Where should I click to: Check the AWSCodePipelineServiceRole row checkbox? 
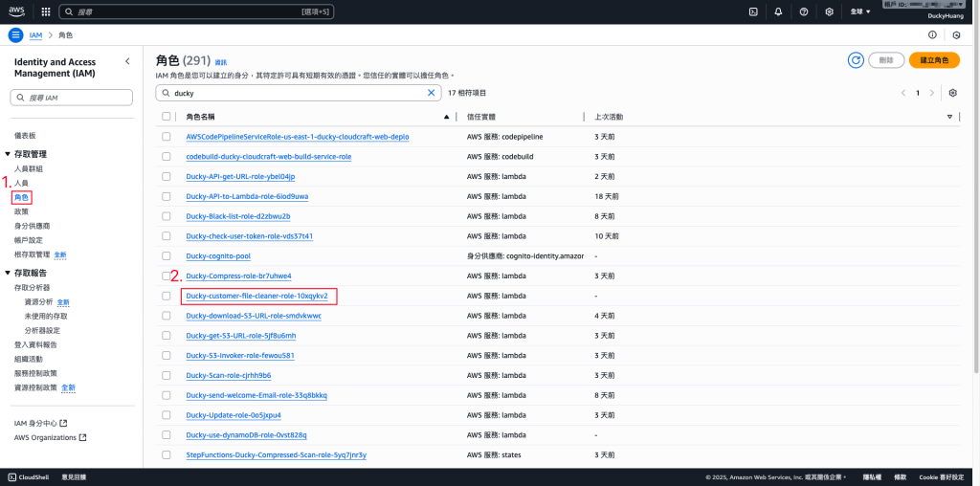(x=167, y=136)
